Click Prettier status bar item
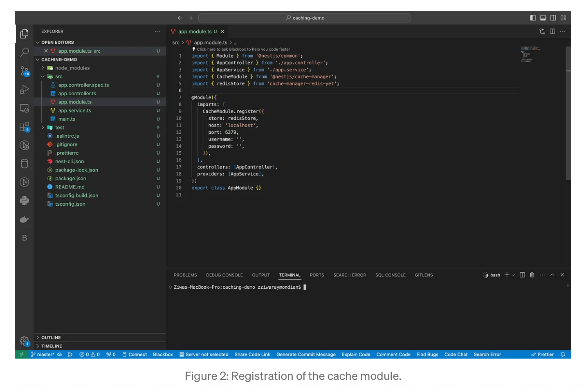Screen dimensions: 588x386 pyautogui.click(x=542, y=355)
